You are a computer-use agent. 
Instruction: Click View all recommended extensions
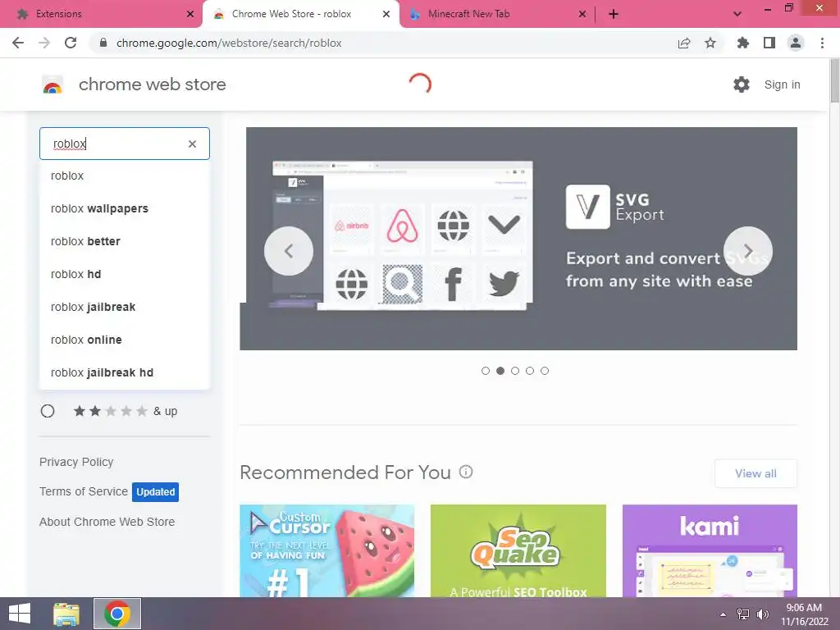tap(756, 473)
